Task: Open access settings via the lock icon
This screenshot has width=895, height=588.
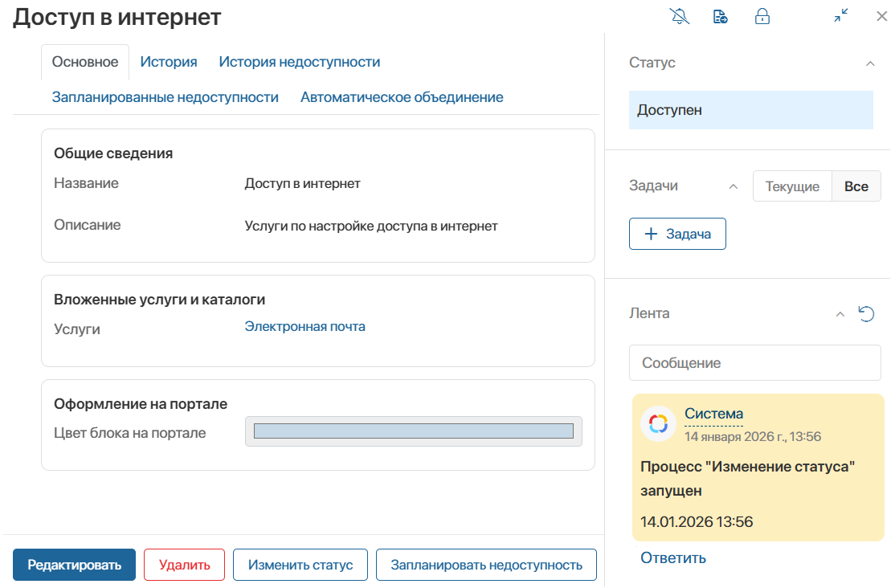Action: coord(762,17)
